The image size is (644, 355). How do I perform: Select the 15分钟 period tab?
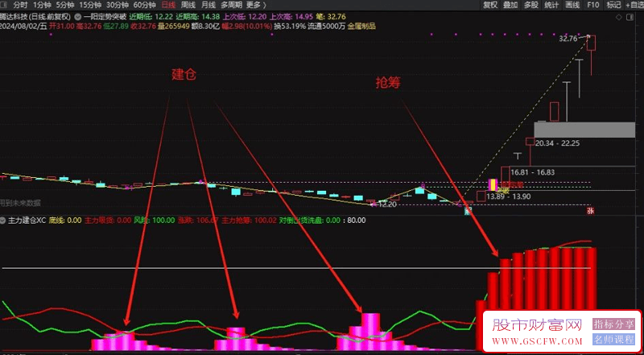click(90, 5)
